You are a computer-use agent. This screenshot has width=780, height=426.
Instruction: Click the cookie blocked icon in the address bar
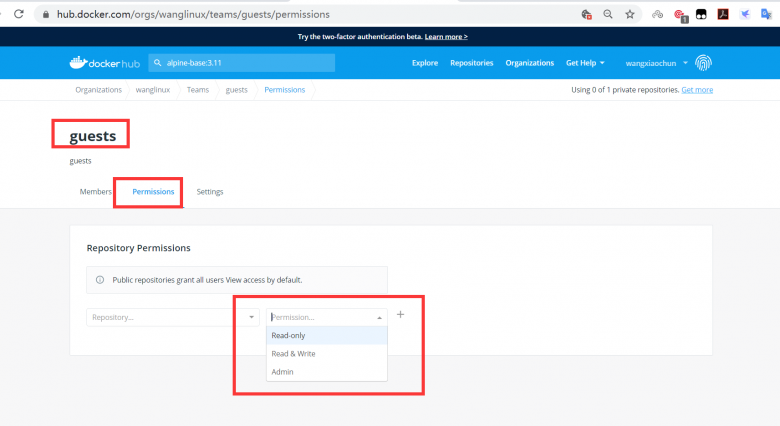(x=586, y=14)
